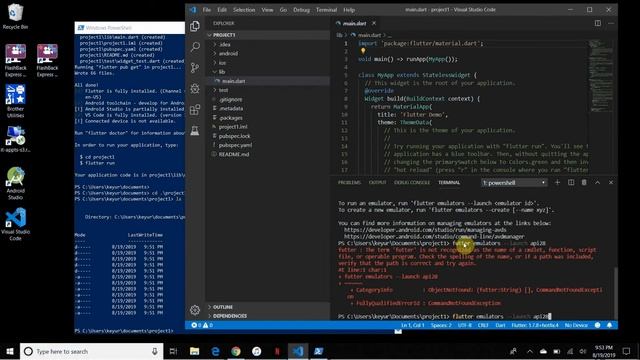Open Brother Utilities desktop icon
The width and height of the screenshot is (640, 360).
coord(15,101)
